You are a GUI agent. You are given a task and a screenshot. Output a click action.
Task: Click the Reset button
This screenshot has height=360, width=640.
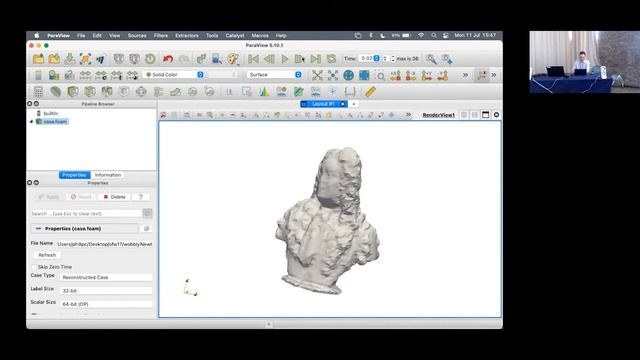click(x=81, y=197)
